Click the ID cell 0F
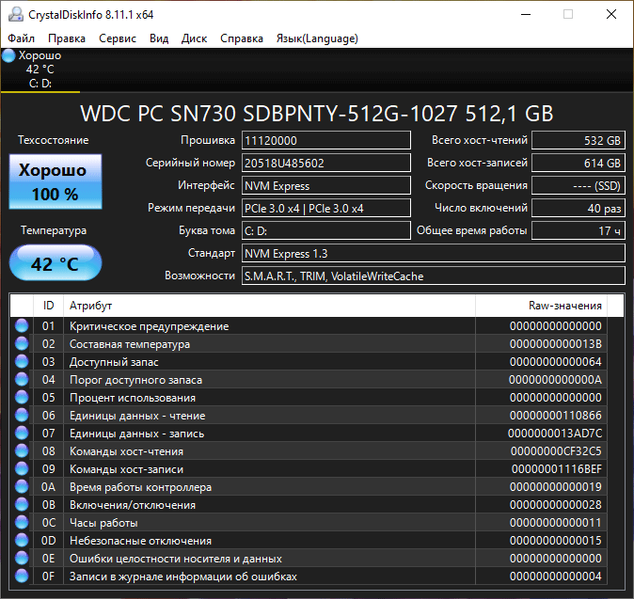634x599 pixels. [x=48, y=576]
